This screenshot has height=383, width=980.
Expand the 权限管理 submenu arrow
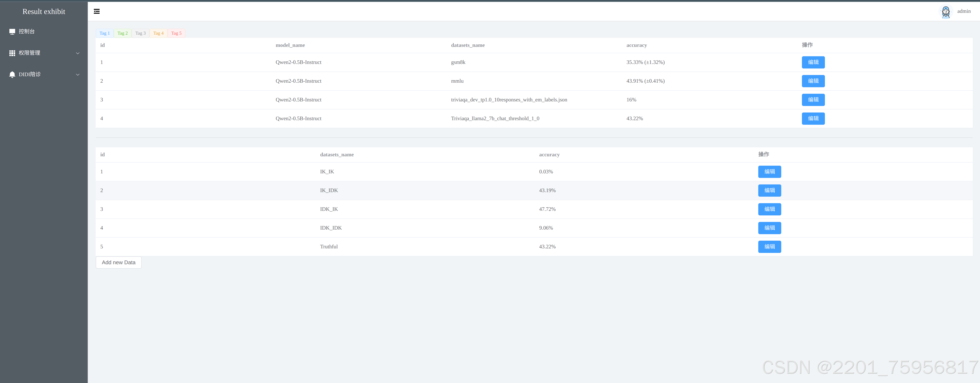[78, 53]
